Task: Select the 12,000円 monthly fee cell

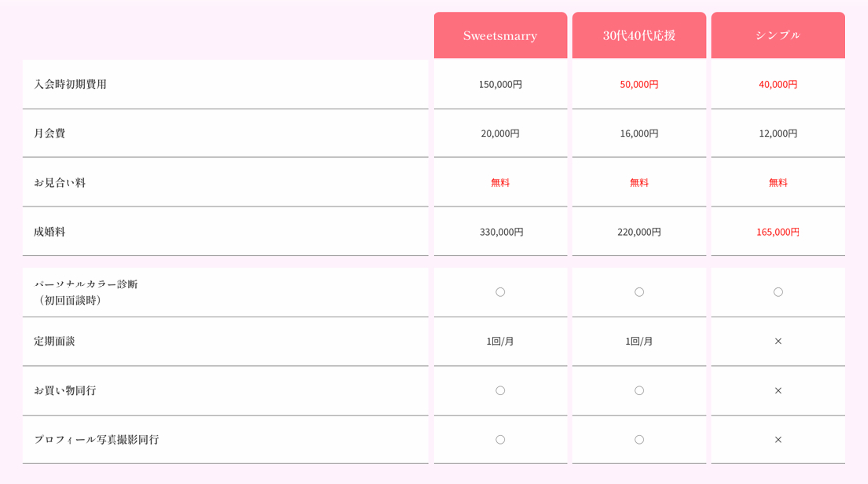Action: [778, 133]
